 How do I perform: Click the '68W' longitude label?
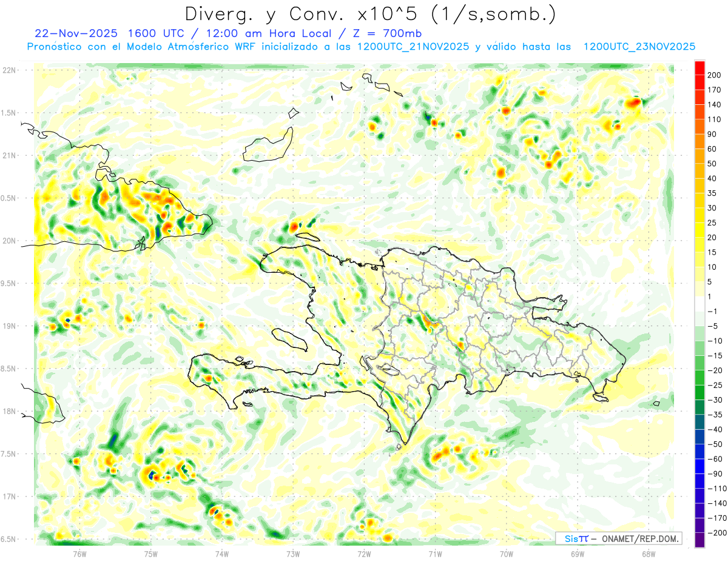(649, 554)
